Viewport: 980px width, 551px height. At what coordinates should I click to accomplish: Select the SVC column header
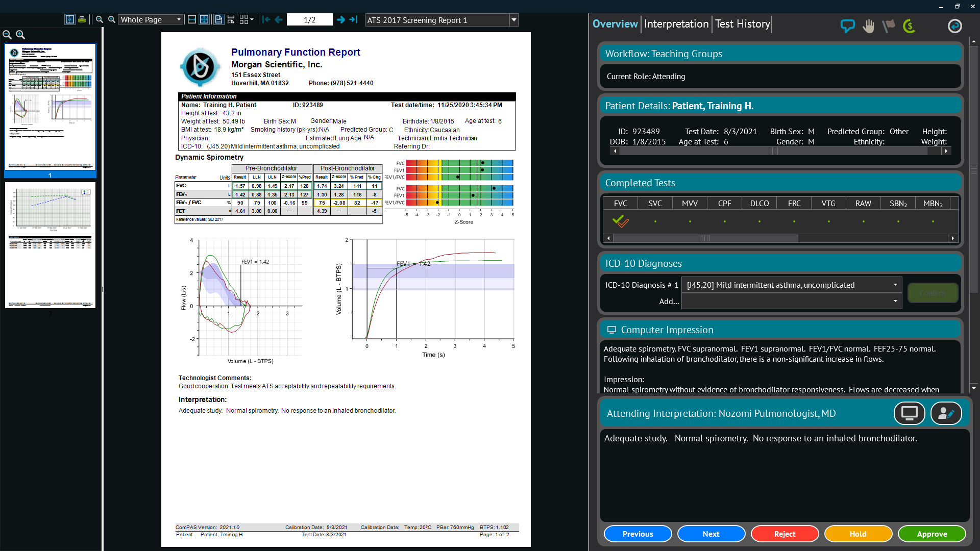655,204
